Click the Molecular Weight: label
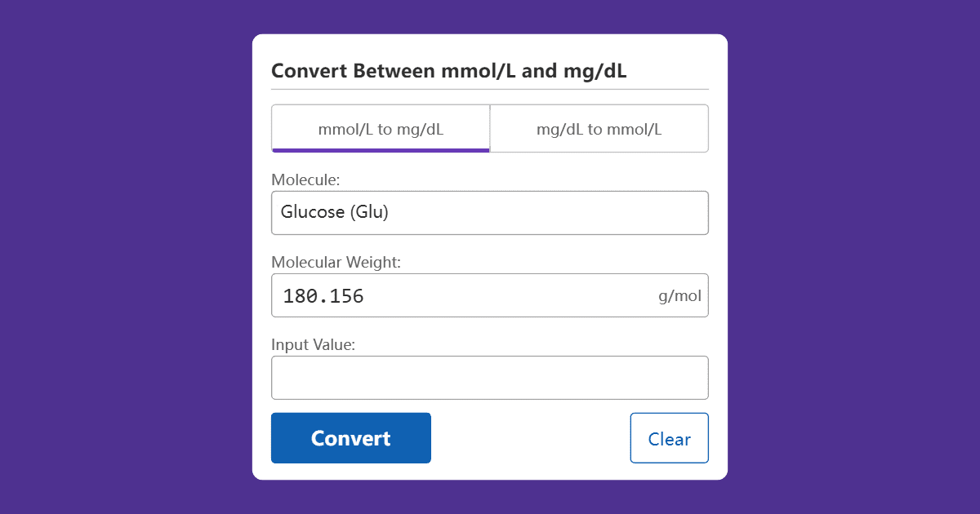 336,262
